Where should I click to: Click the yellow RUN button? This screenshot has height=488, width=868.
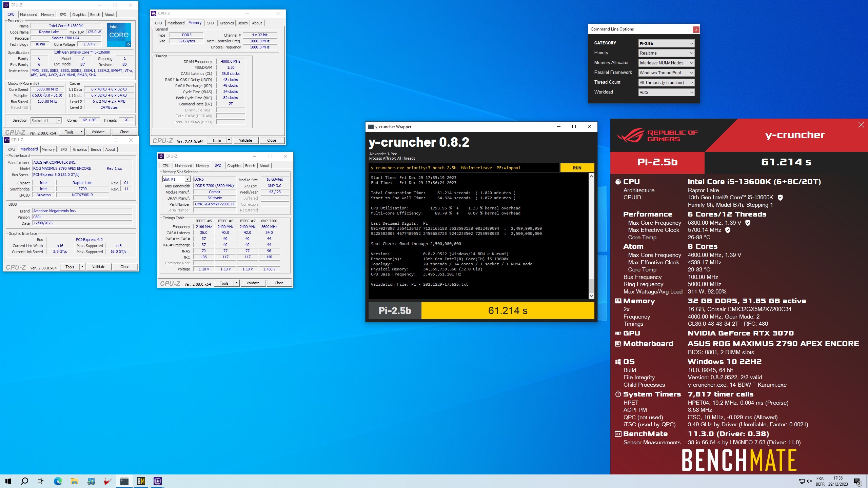[577, 168]
